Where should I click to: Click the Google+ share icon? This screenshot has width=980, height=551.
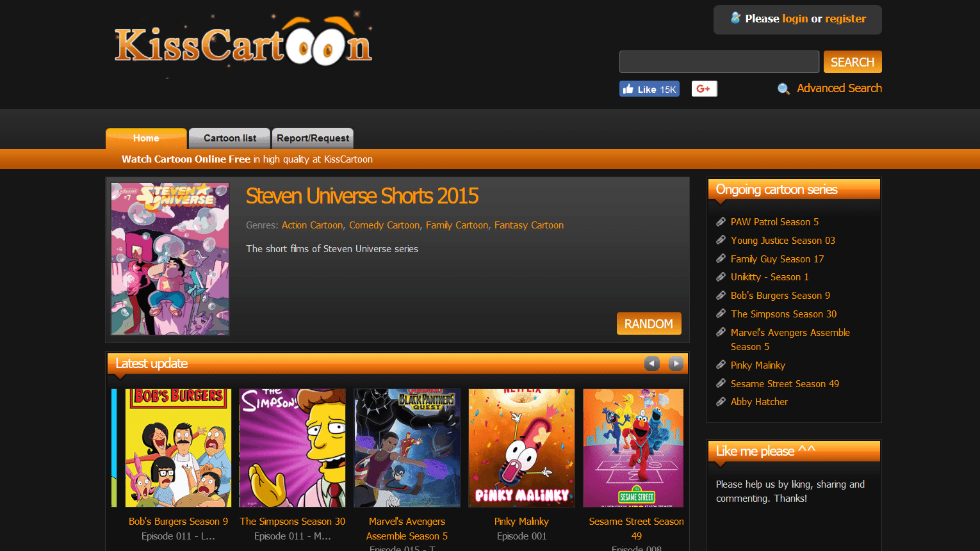tap(703, 88)
